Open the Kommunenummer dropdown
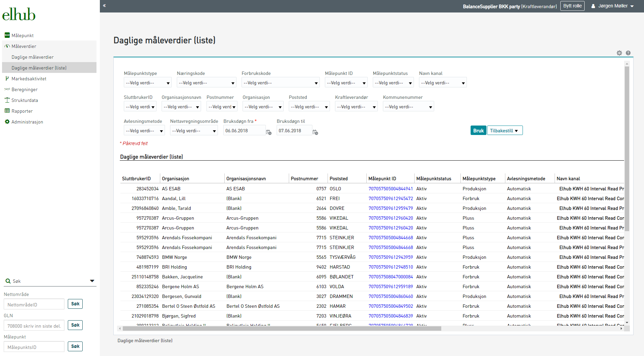 click(x=409, y=107)
